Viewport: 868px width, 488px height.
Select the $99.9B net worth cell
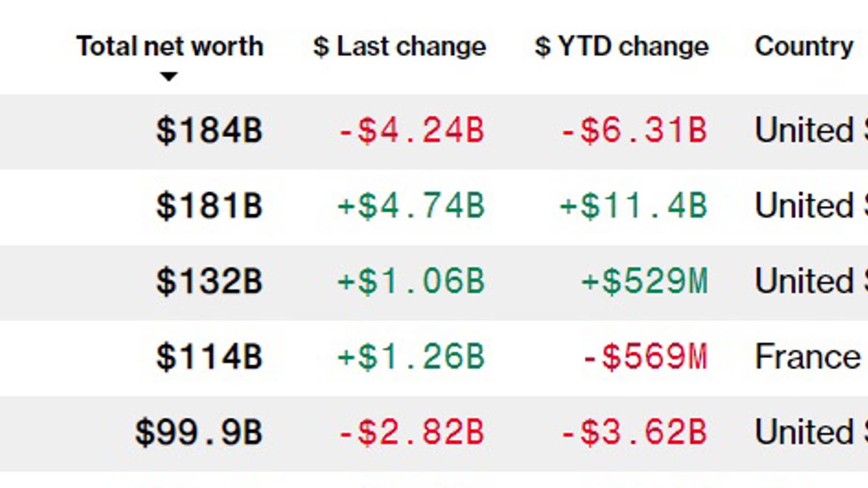click(x=199, y=433)
